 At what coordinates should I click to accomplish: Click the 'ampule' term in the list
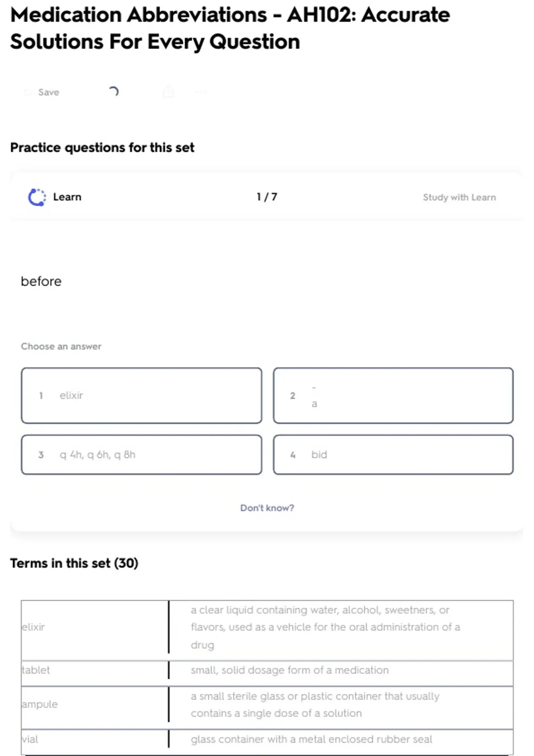(x=40, y=704)
